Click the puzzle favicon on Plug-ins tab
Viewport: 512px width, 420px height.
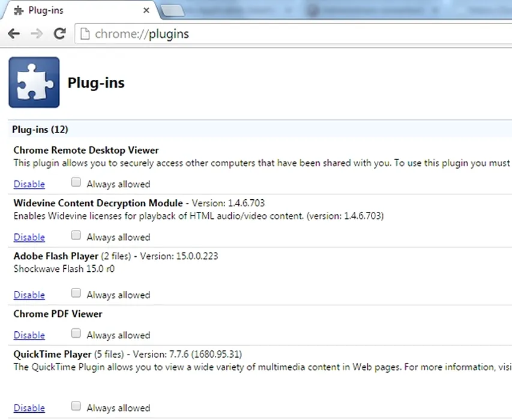[19, 10]
